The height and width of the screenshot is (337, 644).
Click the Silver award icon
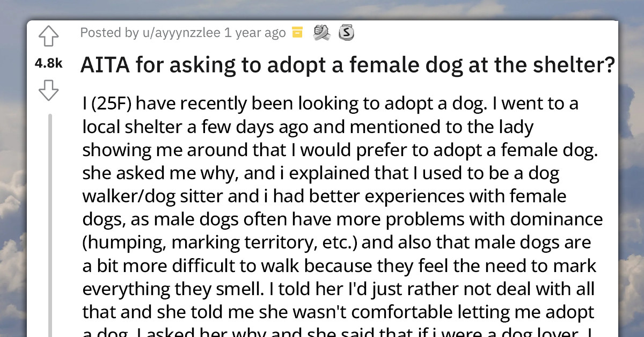(346, 33)
